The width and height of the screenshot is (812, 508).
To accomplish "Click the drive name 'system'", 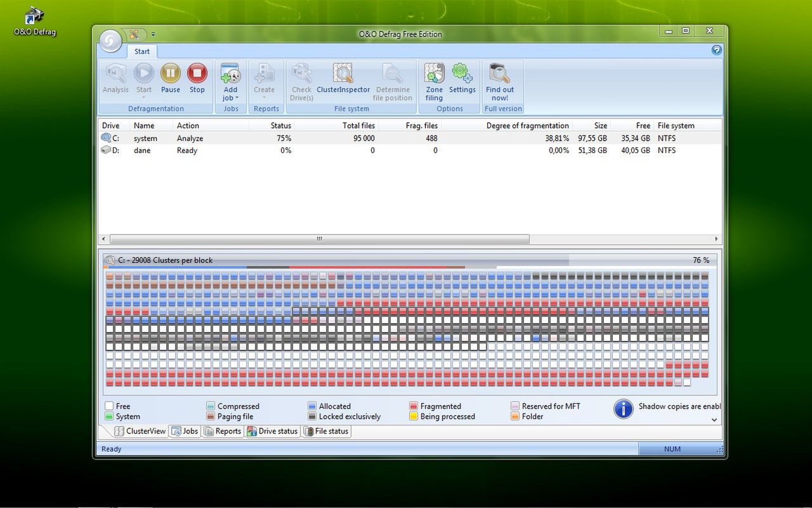I will [x=145, y=138].
